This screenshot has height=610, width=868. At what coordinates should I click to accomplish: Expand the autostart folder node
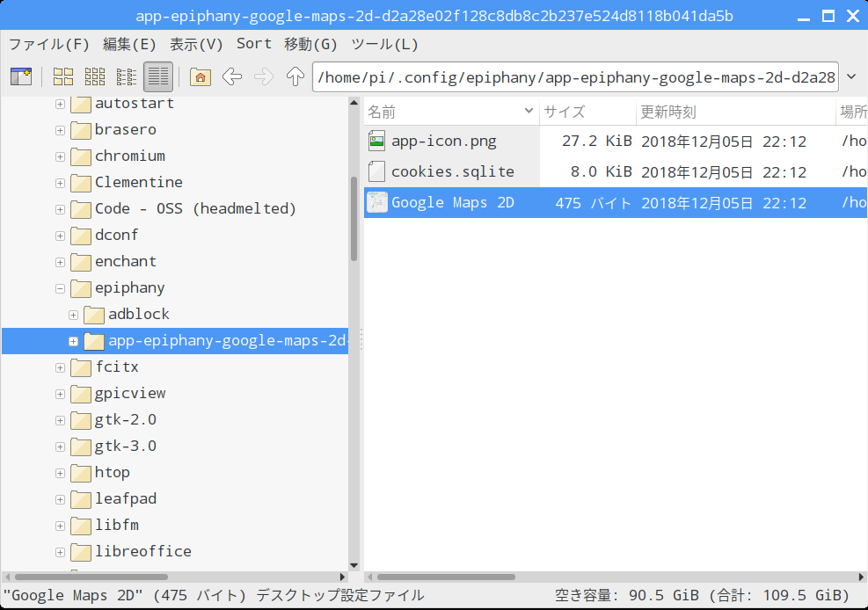(x=61, y=104)
